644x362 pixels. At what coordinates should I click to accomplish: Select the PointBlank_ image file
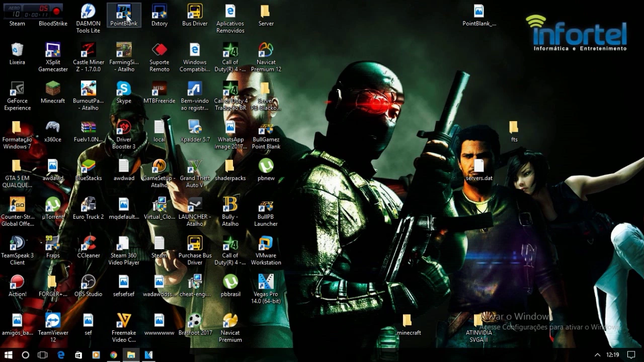[x=478, y=16]
